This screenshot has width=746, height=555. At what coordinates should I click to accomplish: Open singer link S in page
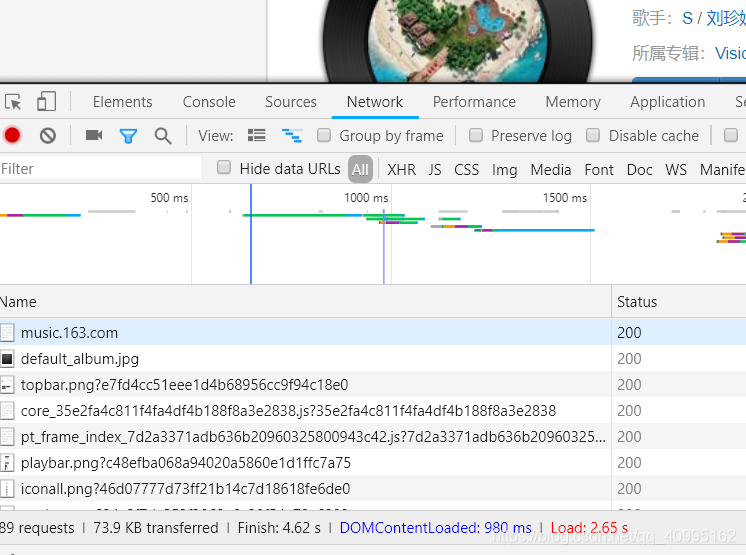tap(687, 18)
